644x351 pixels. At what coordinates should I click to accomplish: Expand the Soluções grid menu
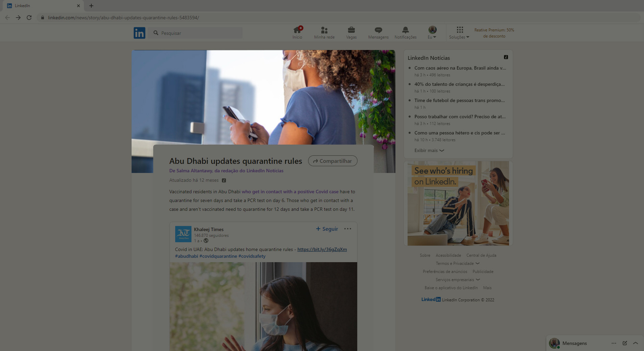[x=459, y=33]
